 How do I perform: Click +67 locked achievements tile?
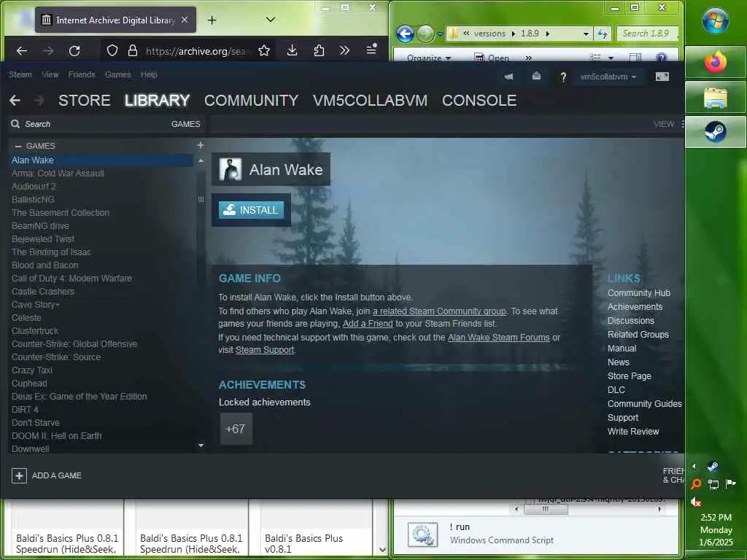236,429
